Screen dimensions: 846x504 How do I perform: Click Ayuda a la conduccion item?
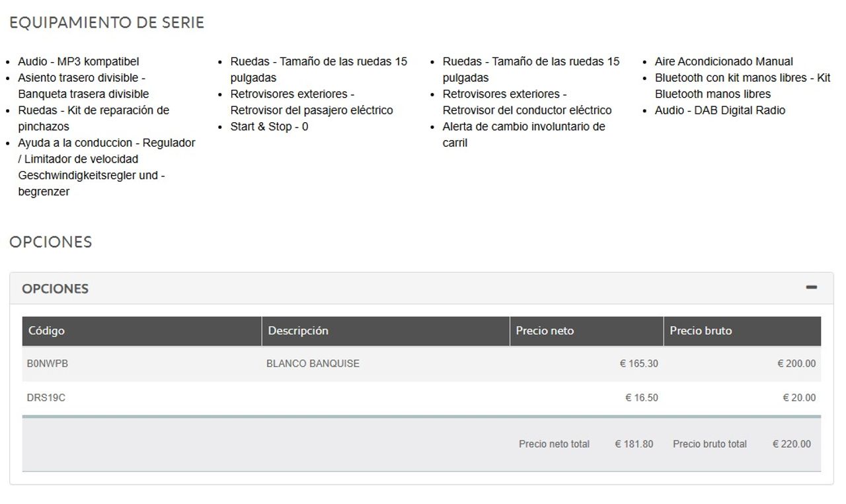106,167
